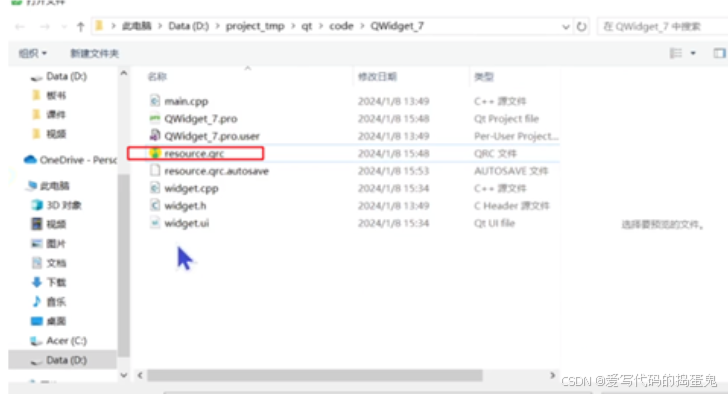The image size is (728, 394).
Task: Open OneDrive in the navigation pane
Action: (70, 160)
